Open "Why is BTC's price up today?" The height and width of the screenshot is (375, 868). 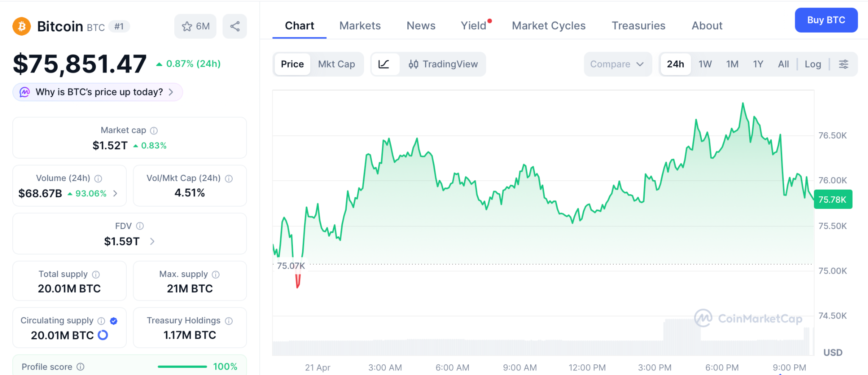click(x=98, y=92)
